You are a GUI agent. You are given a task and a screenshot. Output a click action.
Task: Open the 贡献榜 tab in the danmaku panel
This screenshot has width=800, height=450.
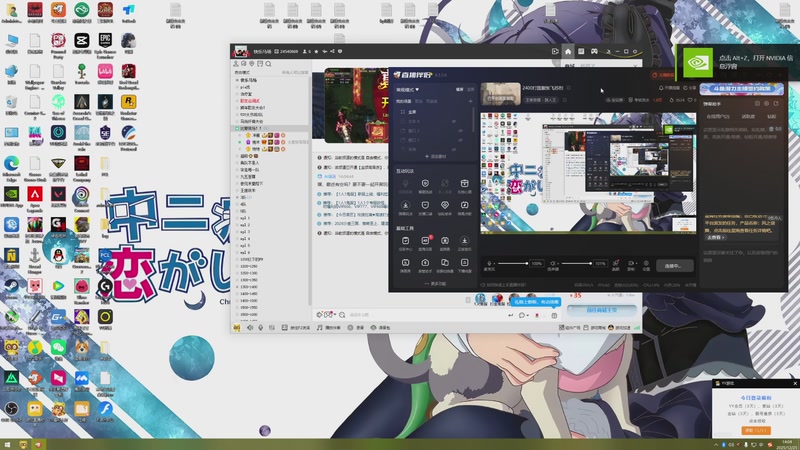(x=748, y=116)
